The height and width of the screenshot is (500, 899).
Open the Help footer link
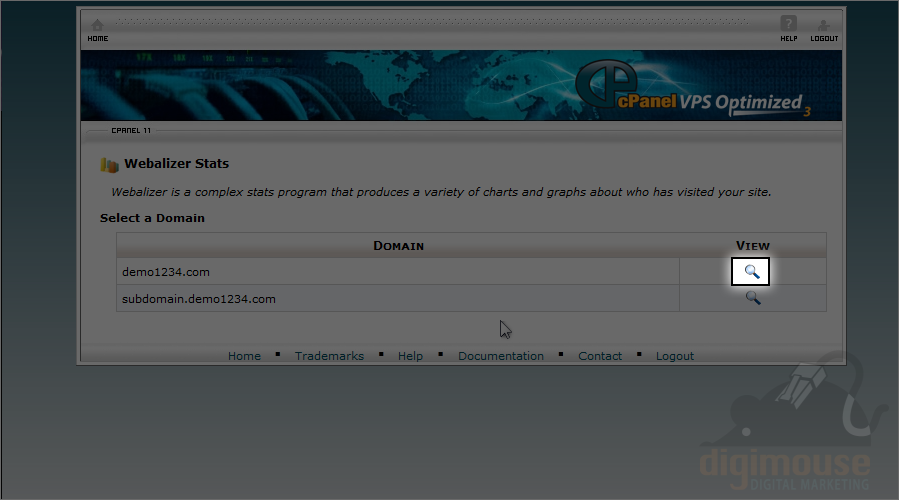coord(411,356)
